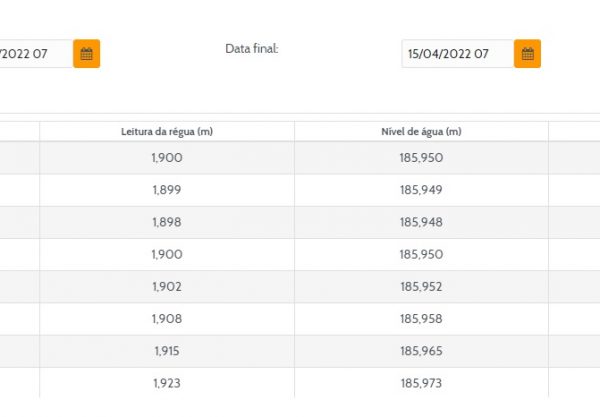Click the Data final date input field
The width and height of the screenshot is (600, 417).
click(x=457, y=54)
